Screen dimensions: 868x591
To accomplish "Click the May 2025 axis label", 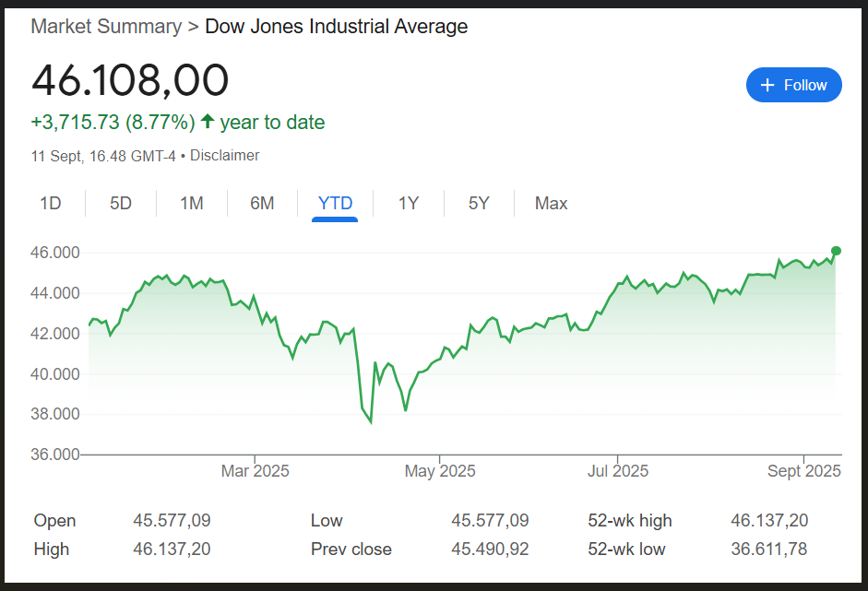I will (x=440, y=471).
